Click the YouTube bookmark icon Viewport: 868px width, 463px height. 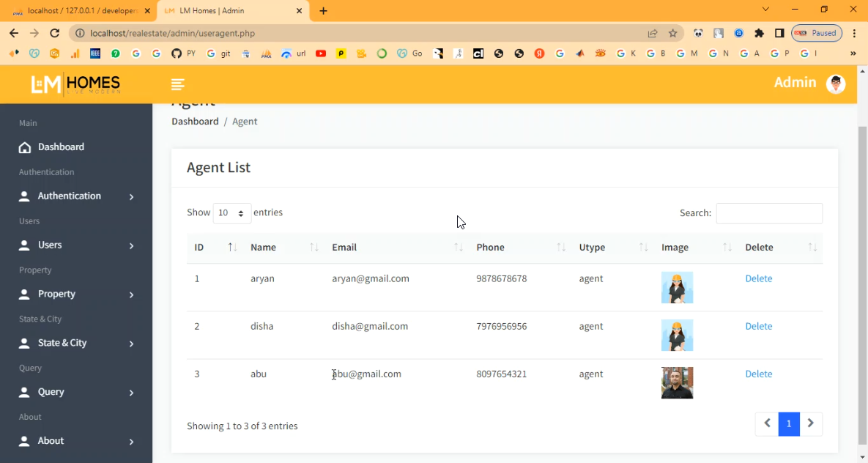click(x=320, y=53)
